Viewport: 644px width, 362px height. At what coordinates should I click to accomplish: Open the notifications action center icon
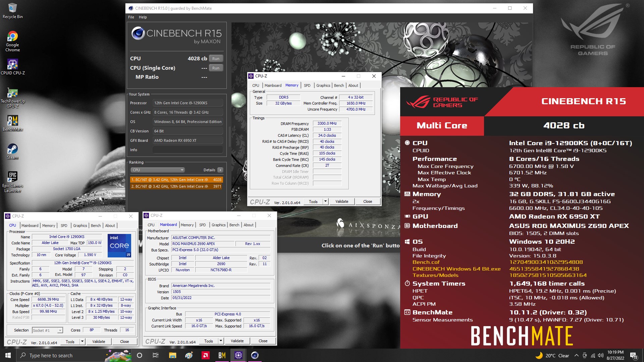634,356
